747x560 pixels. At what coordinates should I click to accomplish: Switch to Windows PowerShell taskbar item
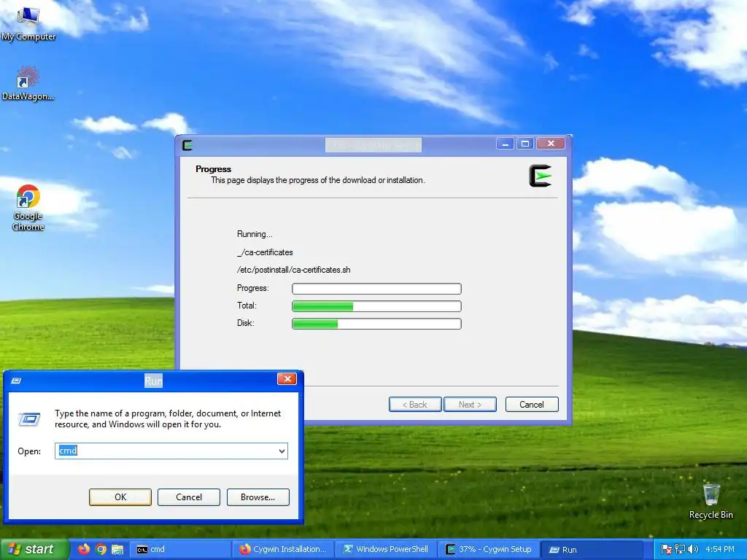386,549
